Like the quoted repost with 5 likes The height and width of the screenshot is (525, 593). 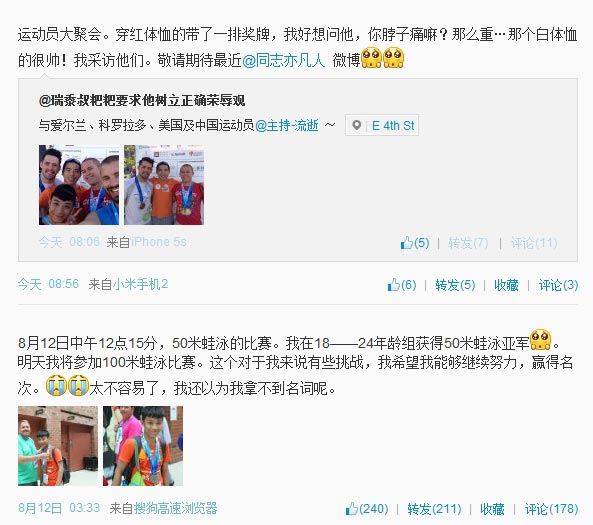click(x=415, y=242)
